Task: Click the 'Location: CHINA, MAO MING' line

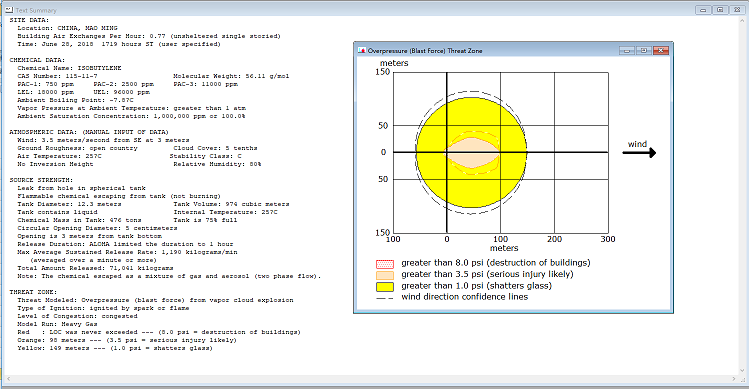Action: coord(67,28)
